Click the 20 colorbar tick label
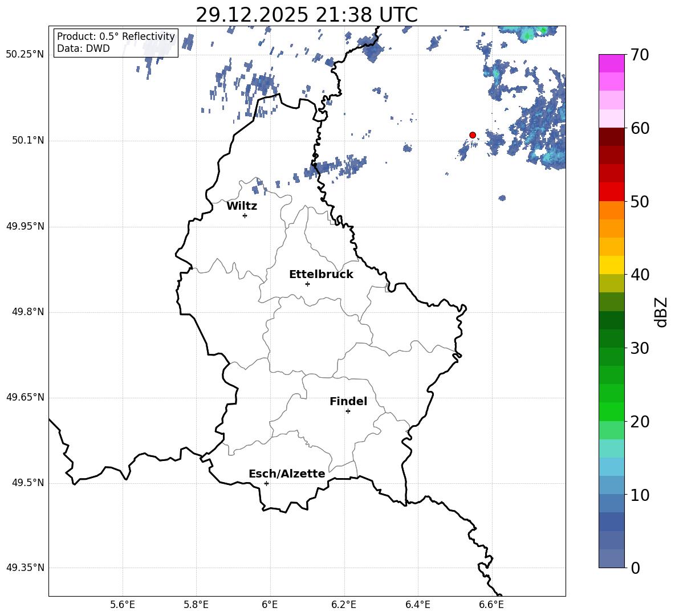 (640, 422)
